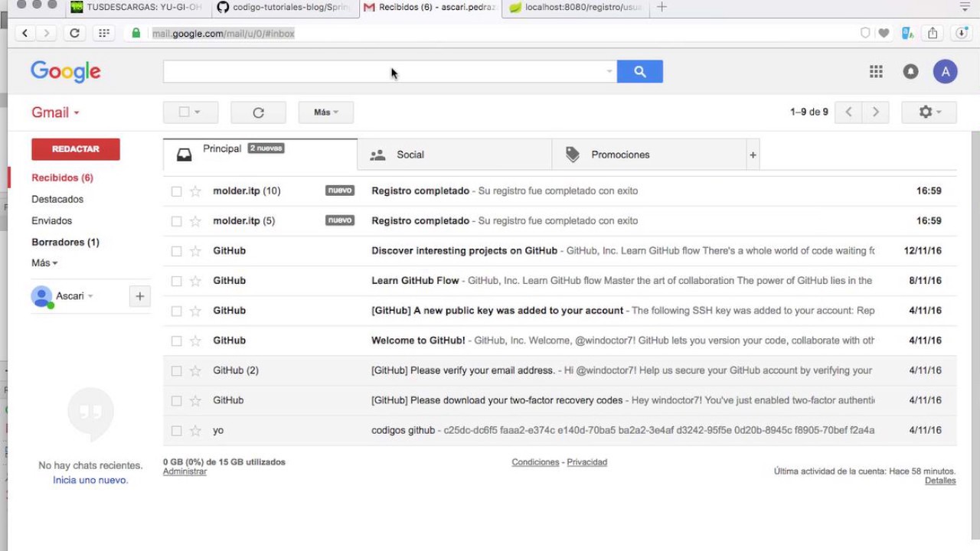Check the two-factor recovery codes email
Viewport: 980px width, 551px height.
pos(176,400)
